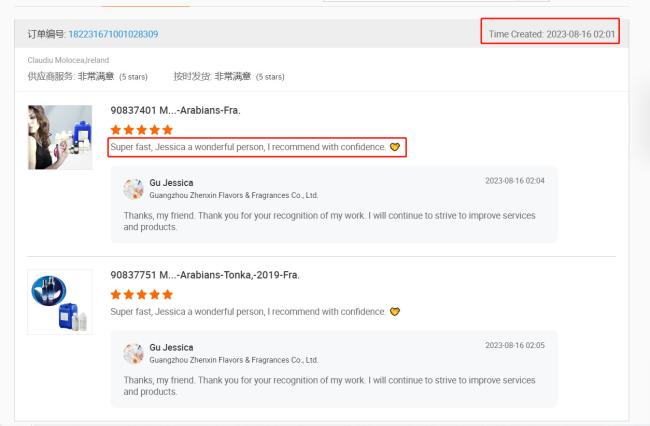
Task: Click Gu Jessica name in first reply
Action: pyautogui.click(x=171, y=183)
